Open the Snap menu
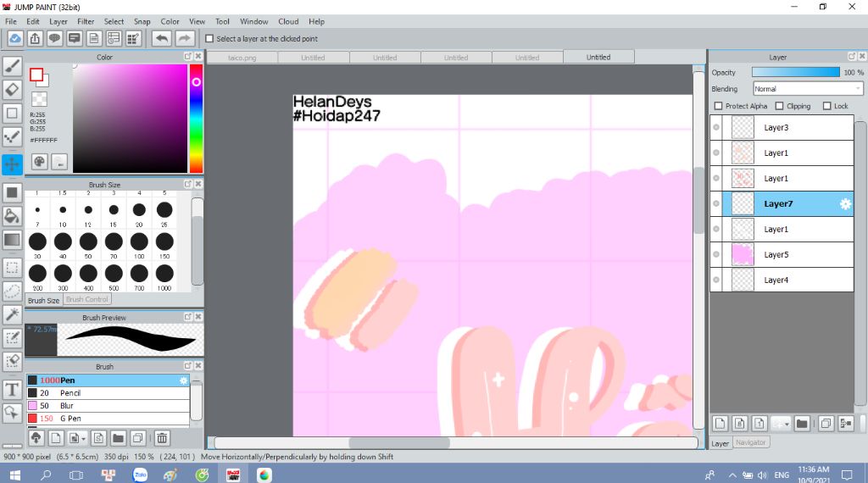The height and width of the screenshot is (483, 868). [x=142, y=21]
